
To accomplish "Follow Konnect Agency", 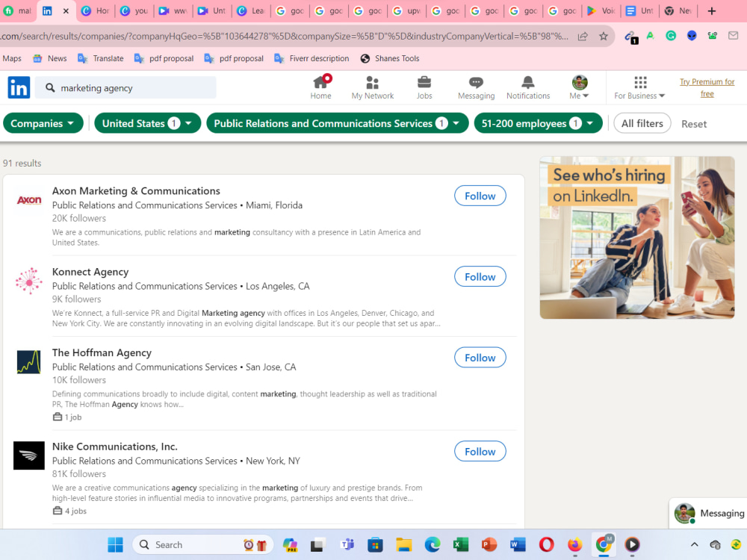I will point(480,277).
